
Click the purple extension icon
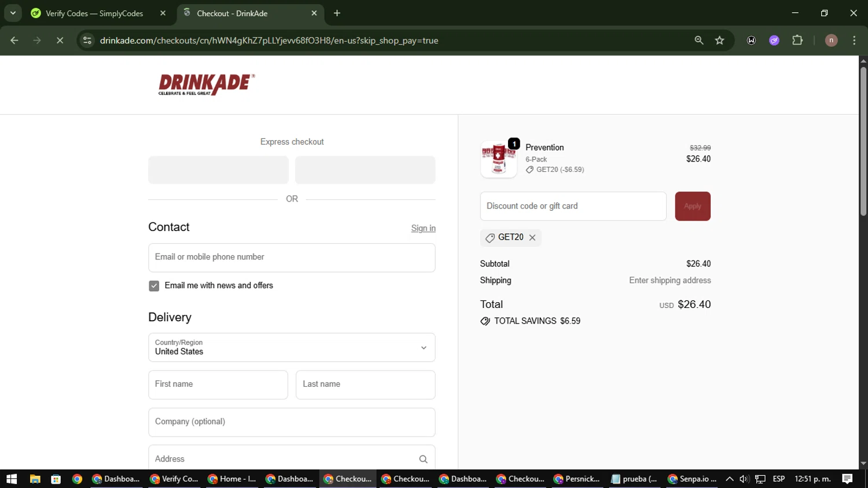coord(774,41)
